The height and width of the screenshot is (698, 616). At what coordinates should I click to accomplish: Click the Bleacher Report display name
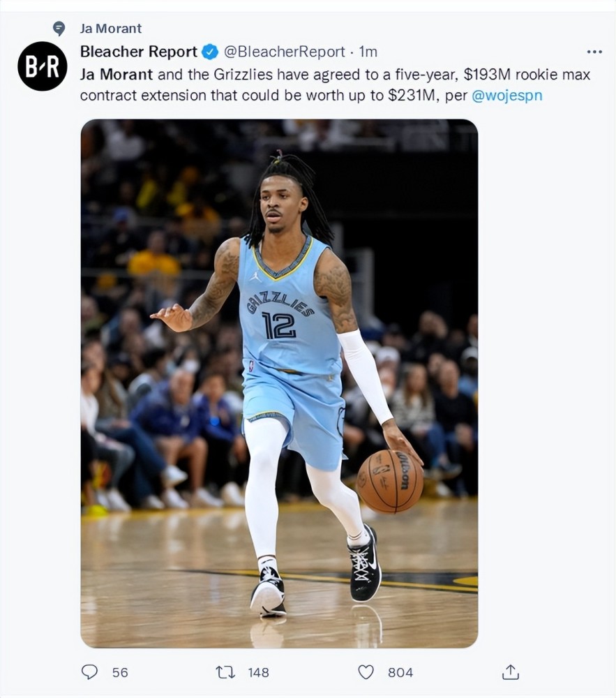click(138, 52)
